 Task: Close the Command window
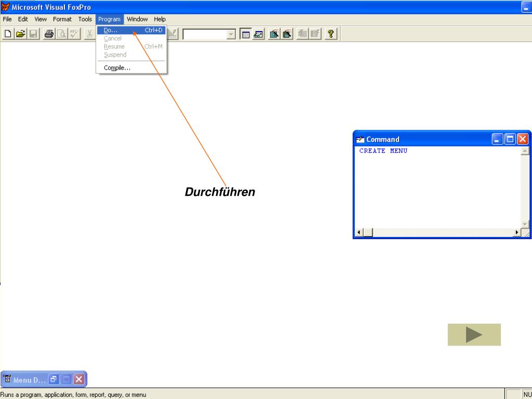[523, 139]
